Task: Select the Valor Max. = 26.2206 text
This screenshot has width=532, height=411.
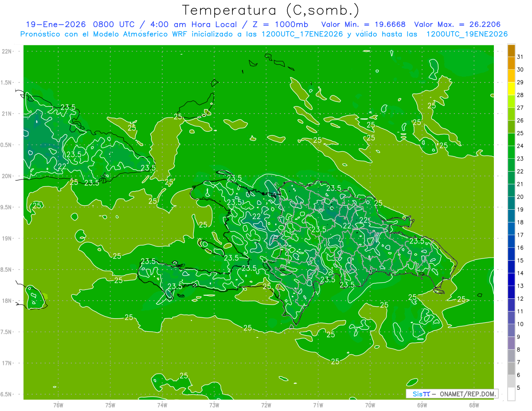Action: pos(458,24)
